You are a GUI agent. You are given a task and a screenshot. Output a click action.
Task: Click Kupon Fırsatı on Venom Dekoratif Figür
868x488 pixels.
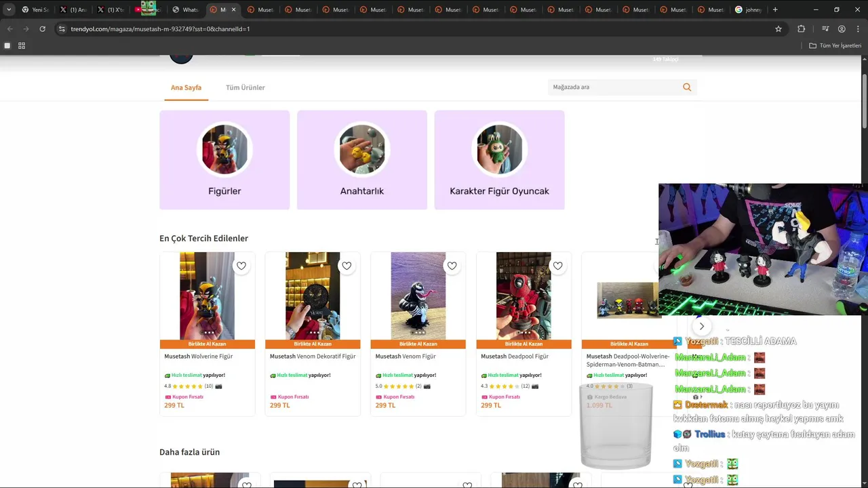(x=290, y=397)
